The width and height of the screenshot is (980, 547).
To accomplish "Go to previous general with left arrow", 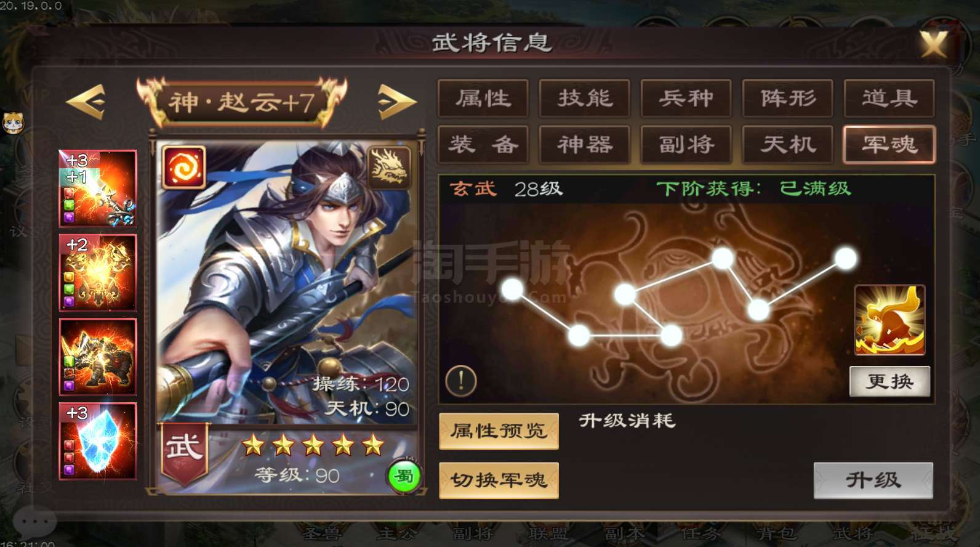I will pyautogui.click(x=86, y=101).
